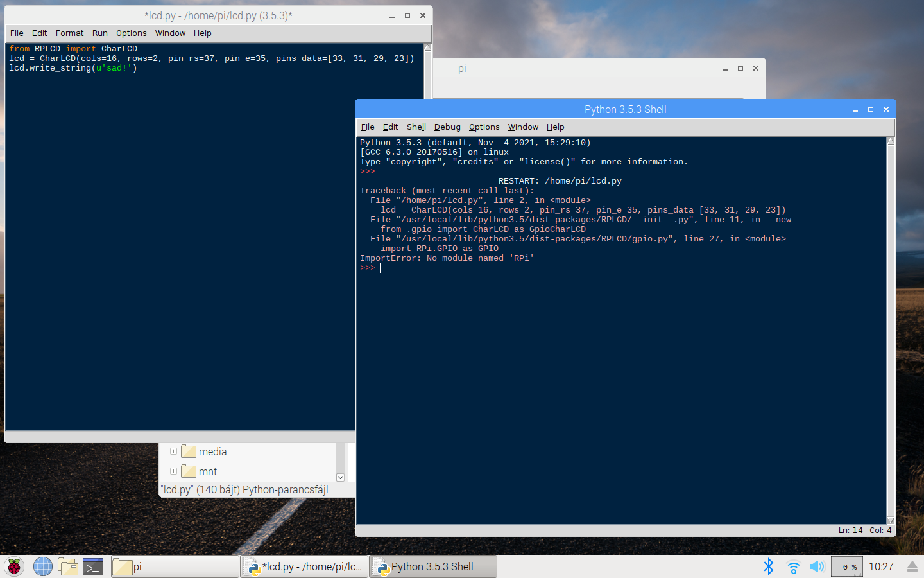Click the Python Shell scrollbar up arrow
This screenshot has height=578, width=924.
[x=891, y=141]
